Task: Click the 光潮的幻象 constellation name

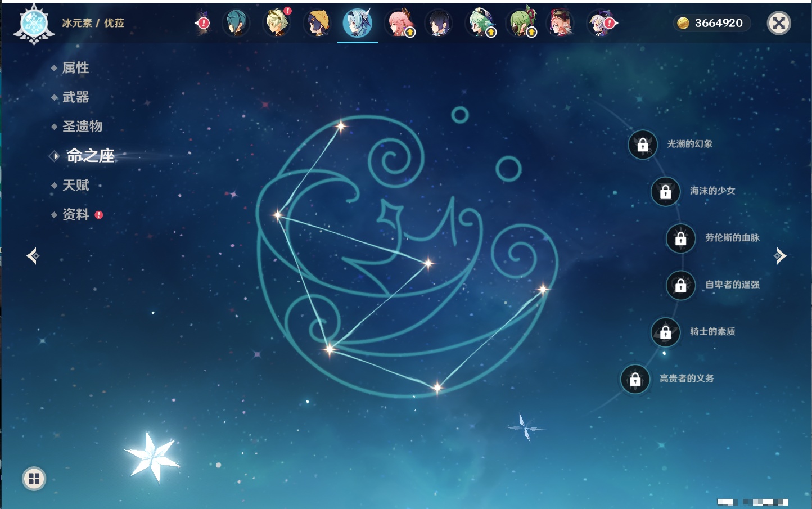Action: 690,144
